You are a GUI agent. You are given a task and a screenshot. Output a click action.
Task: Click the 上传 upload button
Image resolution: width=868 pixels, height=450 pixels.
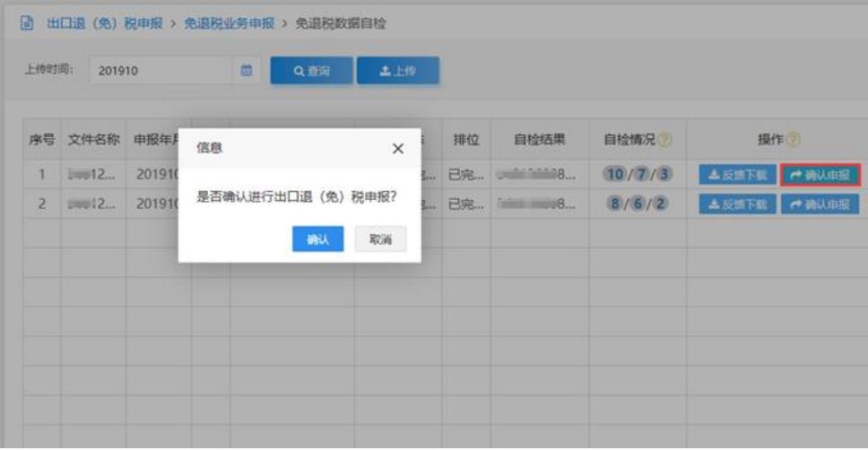[397, 71]
